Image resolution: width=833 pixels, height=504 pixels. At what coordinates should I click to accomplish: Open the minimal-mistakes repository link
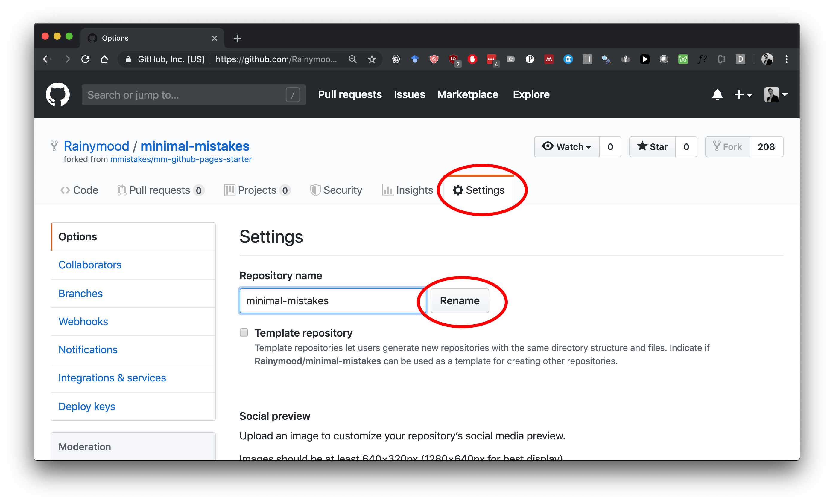pos(195,146)
